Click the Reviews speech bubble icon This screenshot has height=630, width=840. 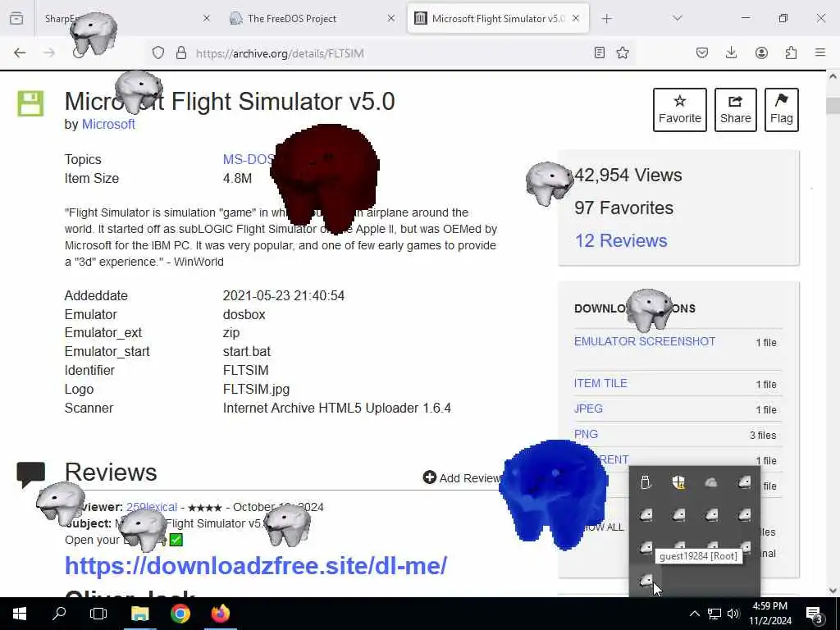(31, 474)
